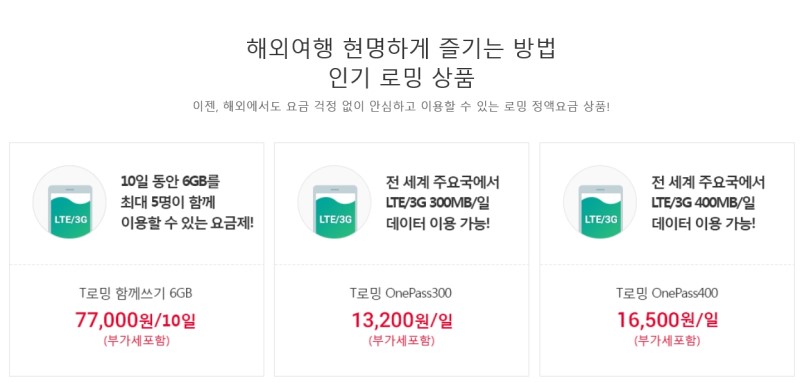Click the 10일 동안 6GB를 description
The height and width of the screenshot is (383, 800).
pyautogui.click(x=171, y=182)
